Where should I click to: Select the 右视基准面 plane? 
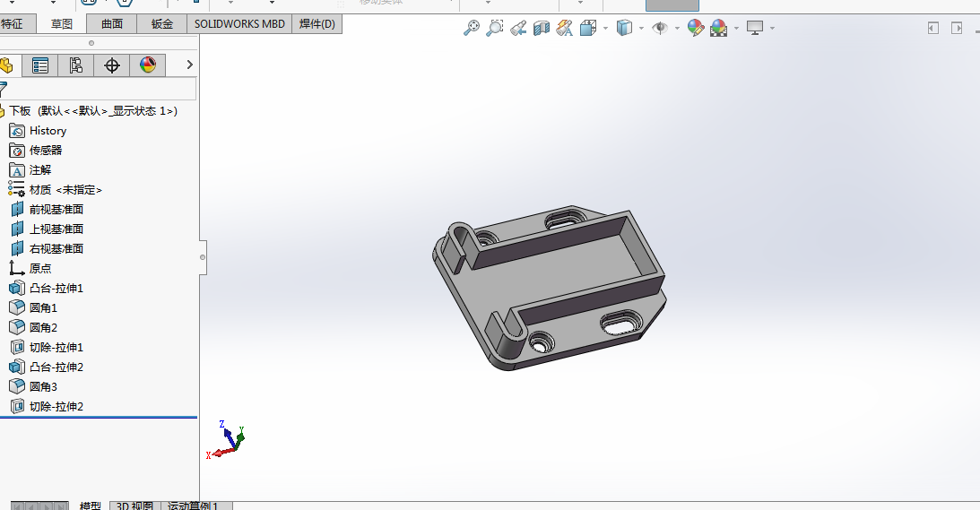click(56, 249)
